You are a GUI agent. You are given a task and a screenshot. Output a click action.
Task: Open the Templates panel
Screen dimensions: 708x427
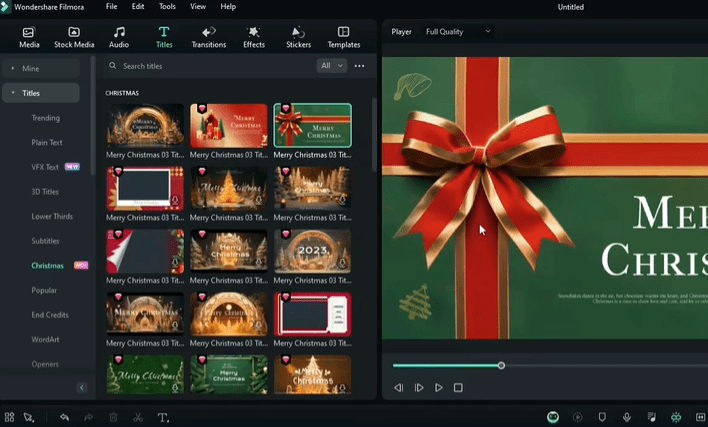(344, 37)
